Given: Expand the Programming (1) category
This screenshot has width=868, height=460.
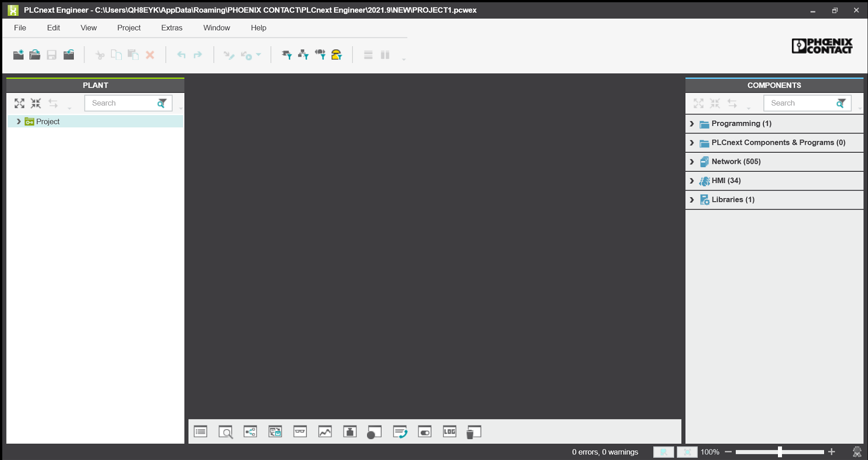Looking at the screenshot, I should pos(692,124).
